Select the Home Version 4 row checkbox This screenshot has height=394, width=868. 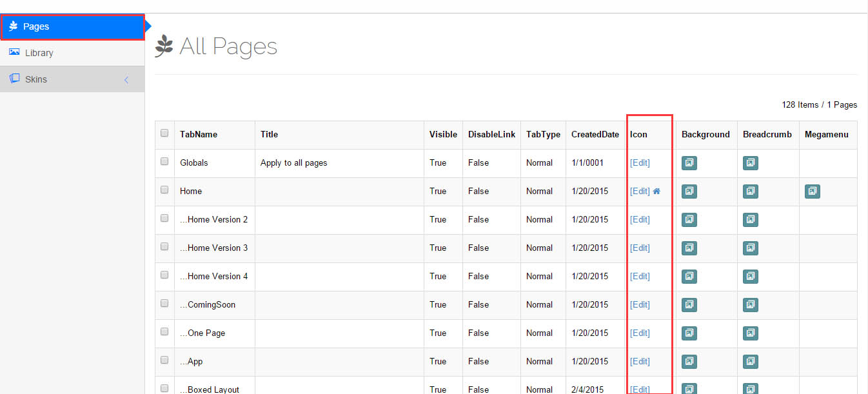164,275
